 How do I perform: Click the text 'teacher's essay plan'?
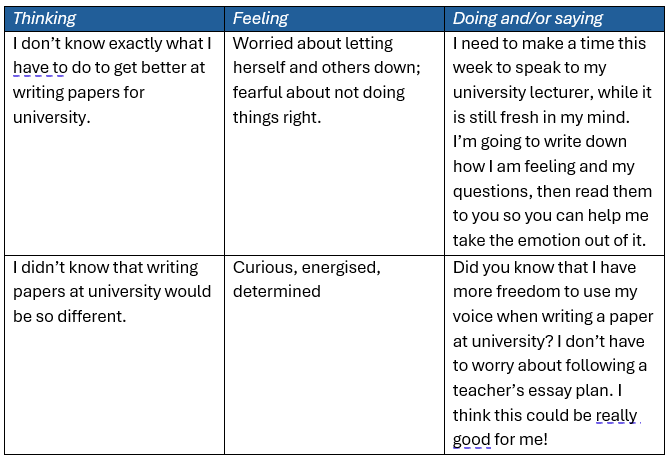pyautogui.click(x=531, y=390)
